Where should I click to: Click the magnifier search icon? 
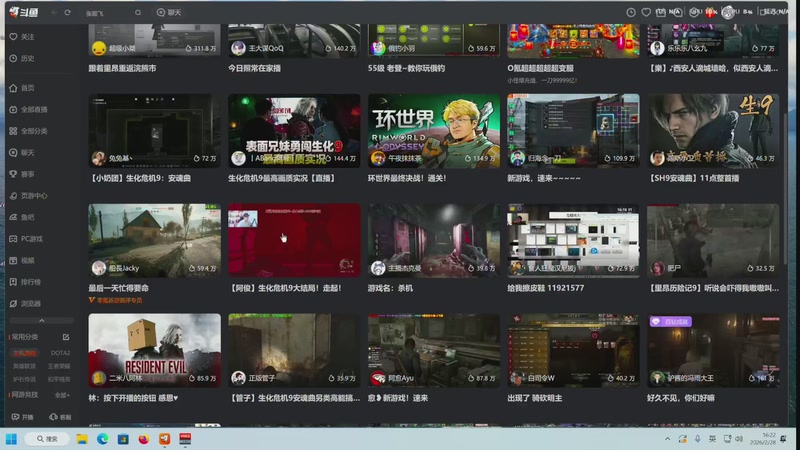[x=138, y=12]
